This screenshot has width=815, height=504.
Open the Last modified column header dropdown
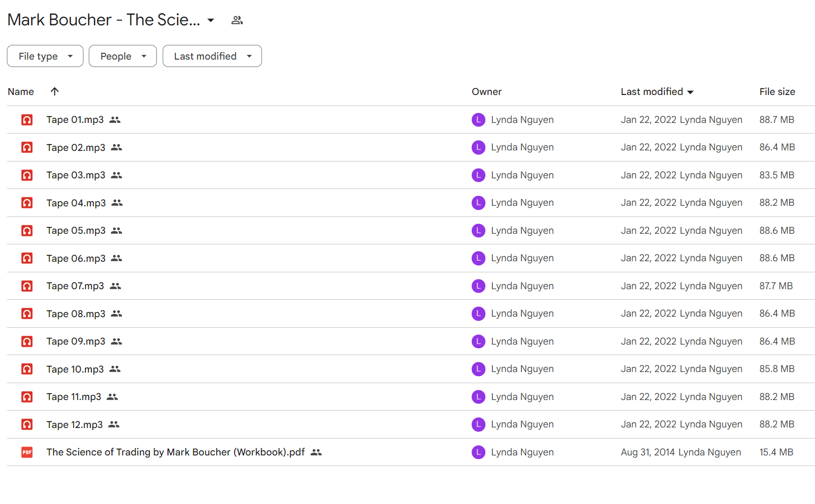point(690,92)
